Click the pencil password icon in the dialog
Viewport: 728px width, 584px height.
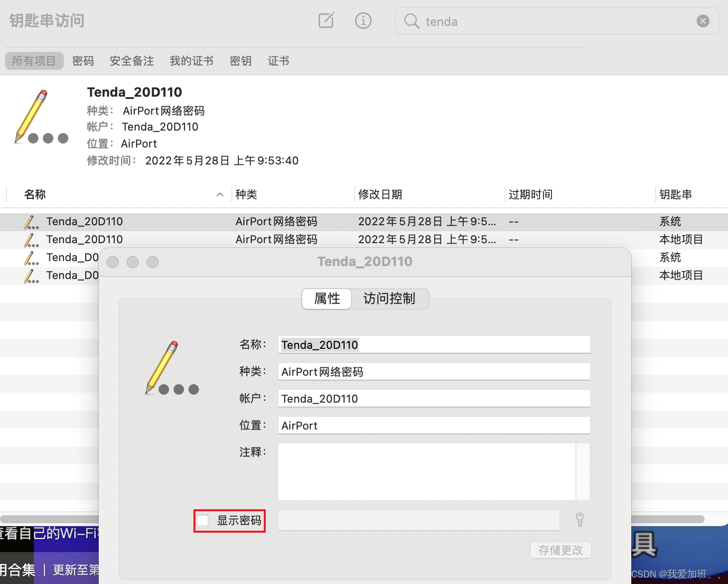172,368
